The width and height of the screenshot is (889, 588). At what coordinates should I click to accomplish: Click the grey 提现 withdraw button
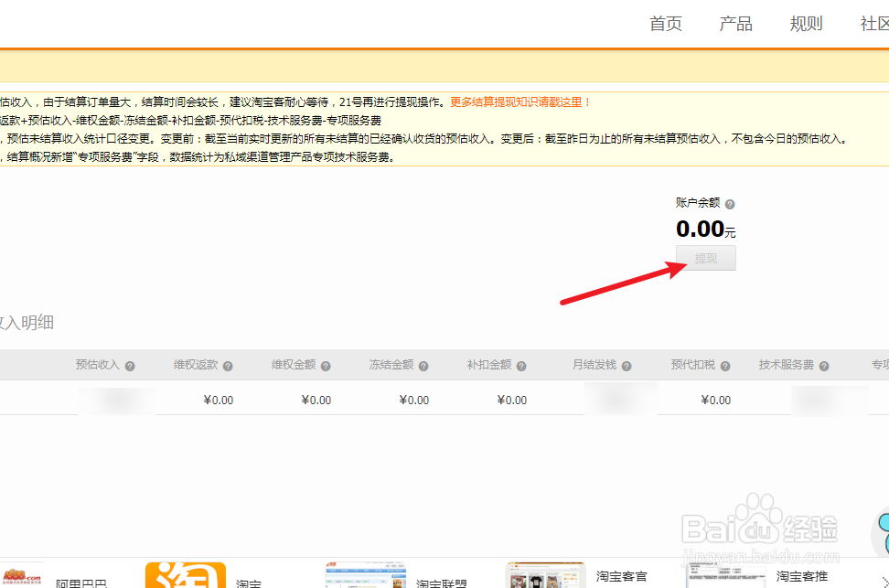tap(705, 258)
